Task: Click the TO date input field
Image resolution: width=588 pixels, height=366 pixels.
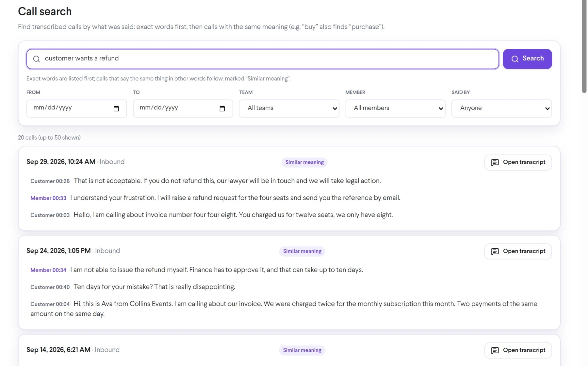Action: 183,108
